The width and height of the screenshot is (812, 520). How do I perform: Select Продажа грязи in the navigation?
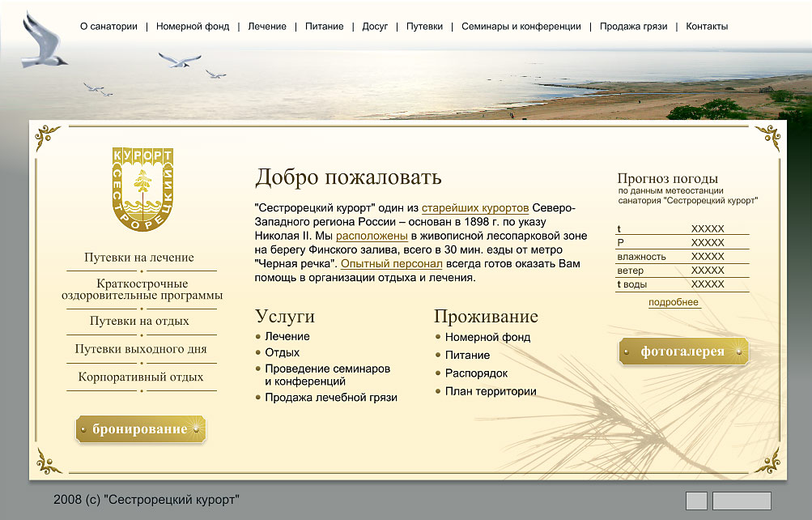coord(633,26)
